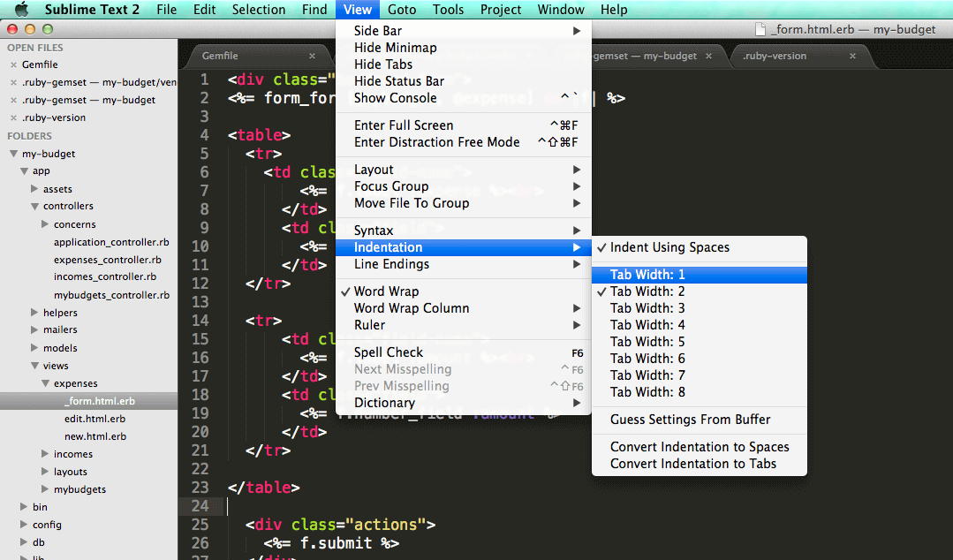Expand the mybudgets folder

click(45, 488)
